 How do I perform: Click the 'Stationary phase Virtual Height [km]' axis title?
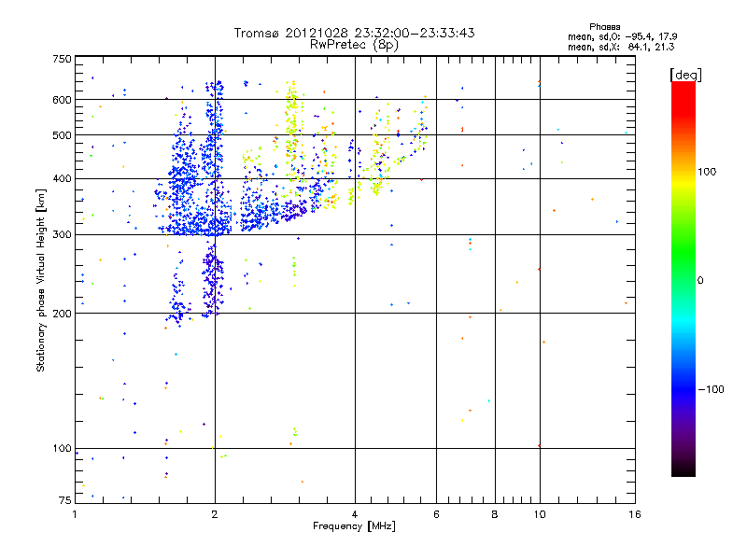coord(41,281)
